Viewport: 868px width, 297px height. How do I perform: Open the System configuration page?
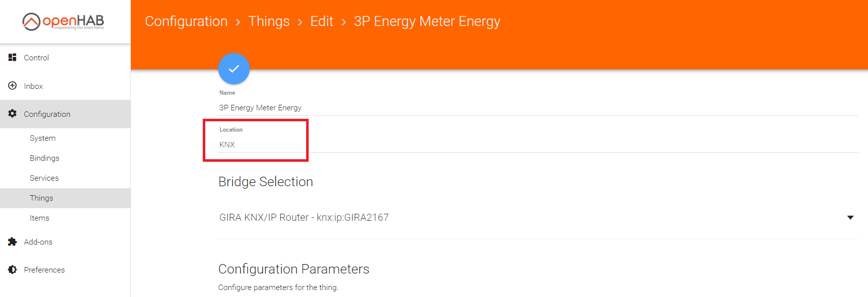click(42, 138)
